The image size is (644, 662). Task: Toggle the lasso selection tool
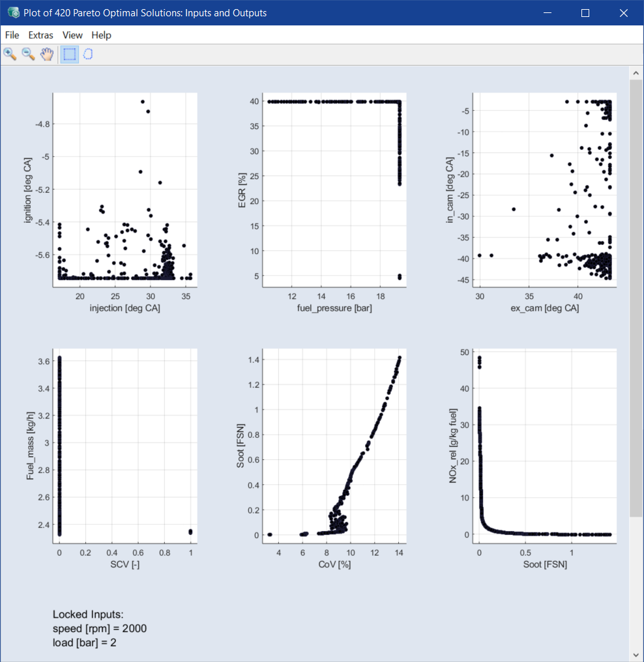[x=87, y=54]
